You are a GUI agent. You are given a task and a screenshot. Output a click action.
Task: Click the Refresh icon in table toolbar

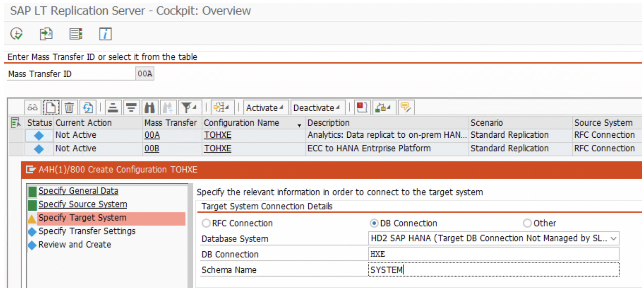click(88, 108)
